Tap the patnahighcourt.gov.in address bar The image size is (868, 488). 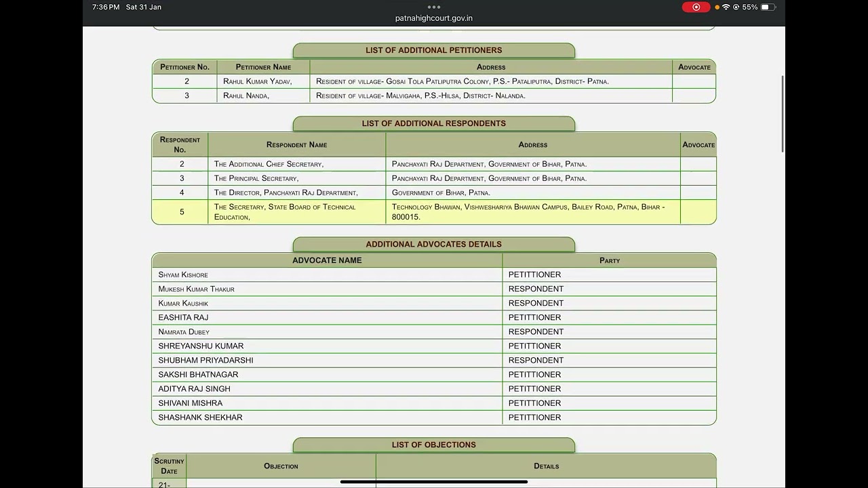tap(434, 18)
